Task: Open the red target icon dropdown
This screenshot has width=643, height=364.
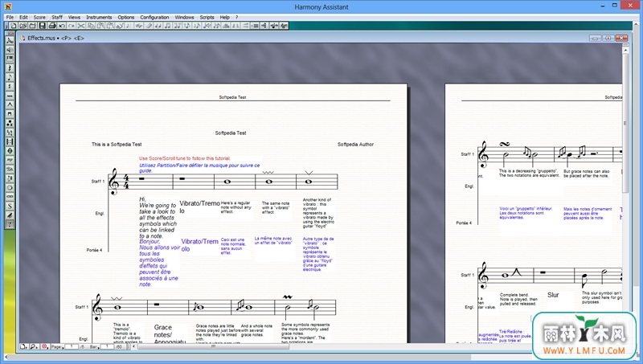Action: [x=45, y=347]
